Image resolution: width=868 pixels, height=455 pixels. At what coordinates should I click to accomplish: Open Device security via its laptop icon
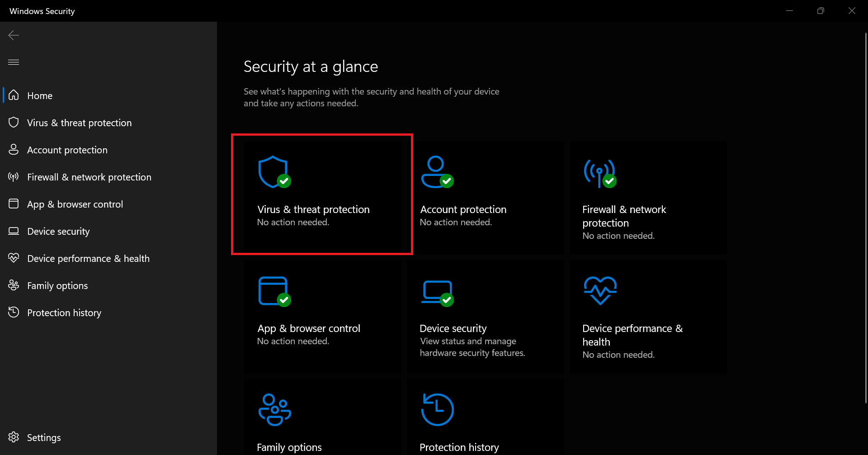click(13, 231)
